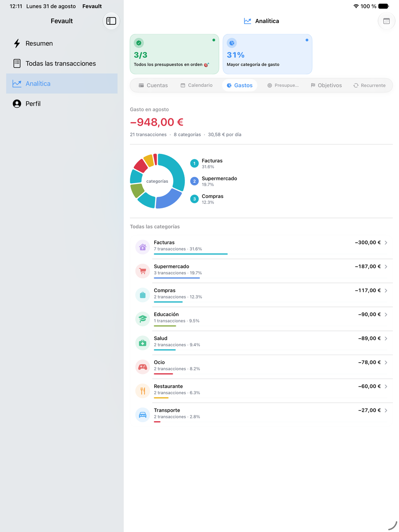This screenshot has height=532, width=399.
Task: Click the Supermercado progress bar
Action: coord(177,278)
